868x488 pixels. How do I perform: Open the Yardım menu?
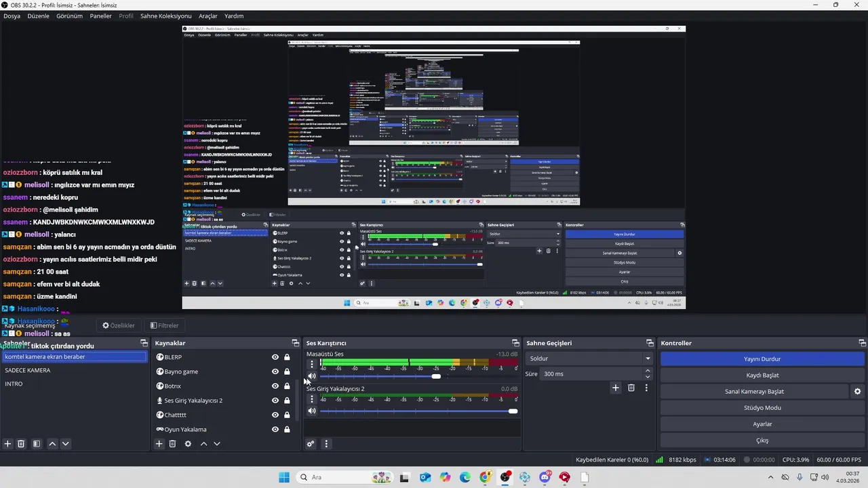(234, 16)
